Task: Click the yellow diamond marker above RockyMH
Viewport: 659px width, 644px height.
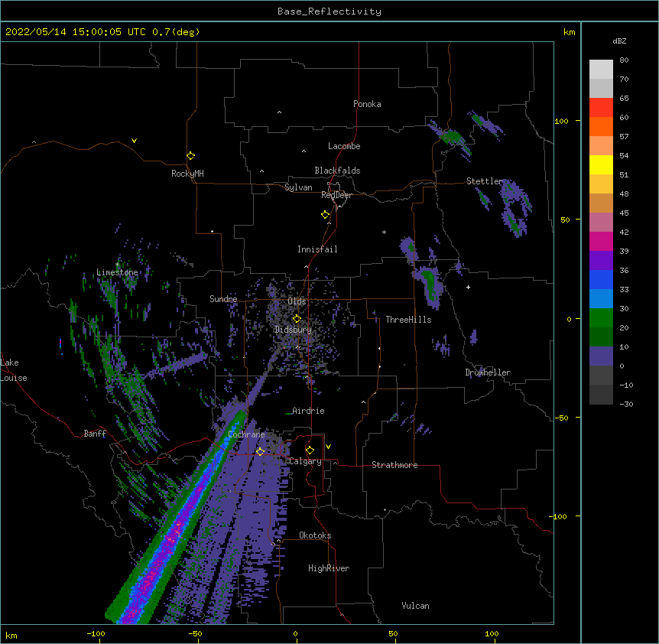Action: [x=190, y=156]
